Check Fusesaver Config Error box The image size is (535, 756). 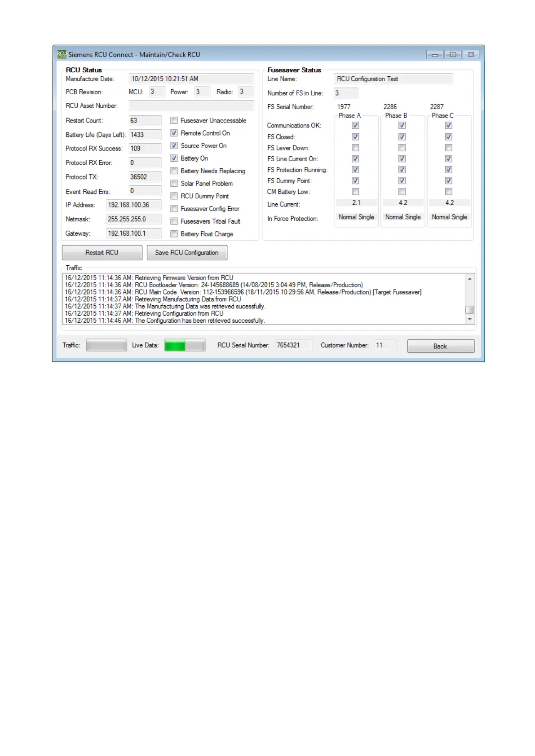[174, 208]
